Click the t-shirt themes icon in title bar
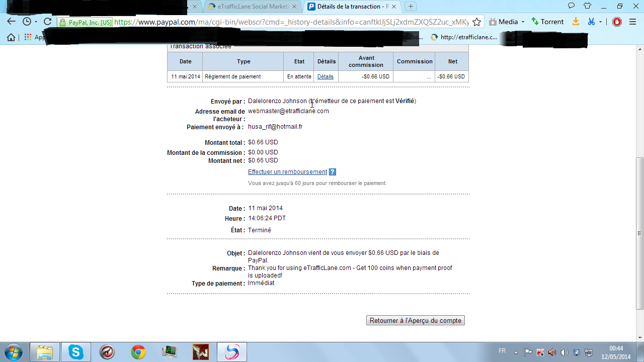The width and height of the screenshot is (644, 362). point(587,6)
